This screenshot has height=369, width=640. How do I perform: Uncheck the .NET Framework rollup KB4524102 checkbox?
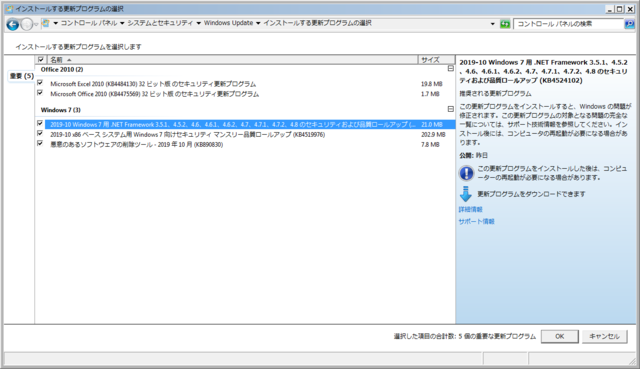point(40,123)
